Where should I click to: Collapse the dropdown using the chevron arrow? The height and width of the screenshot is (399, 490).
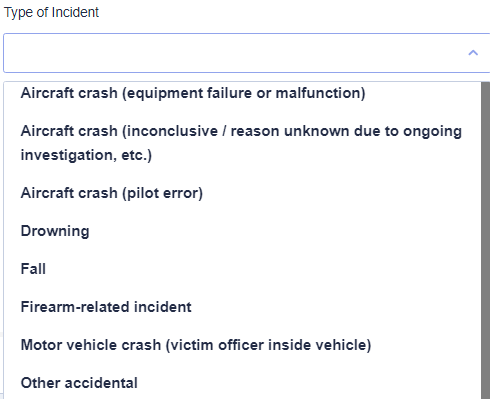tap(473, 53)
